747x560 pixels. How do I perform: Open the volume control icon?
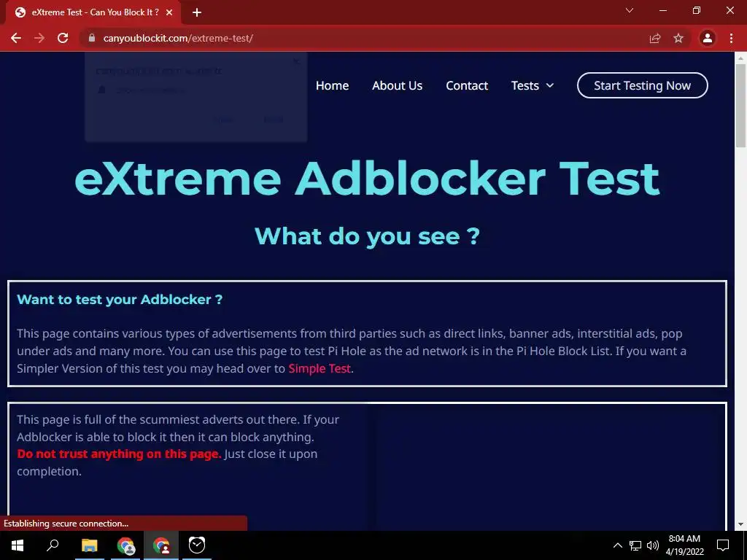click(653, 545)
